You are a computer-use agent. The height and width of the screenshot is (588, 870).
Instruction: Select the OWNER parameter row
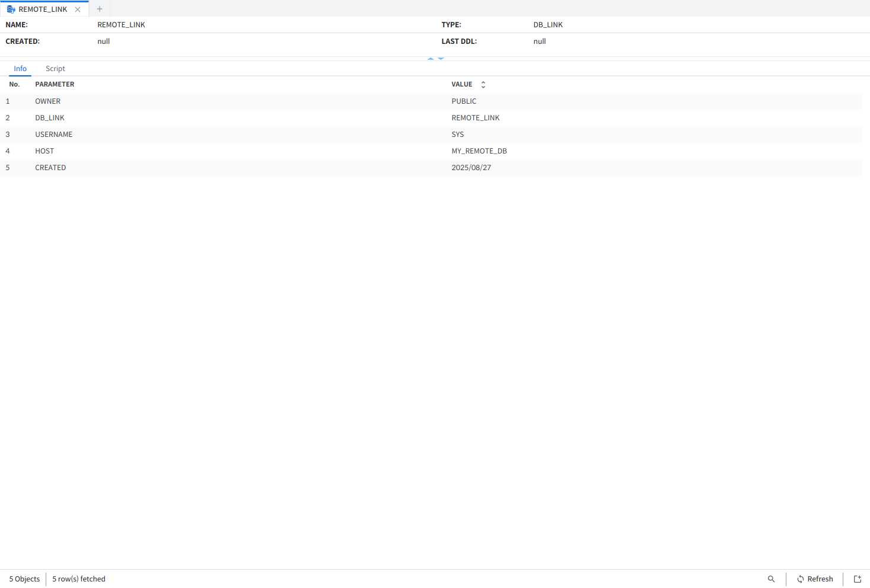[x=48, y=101]
